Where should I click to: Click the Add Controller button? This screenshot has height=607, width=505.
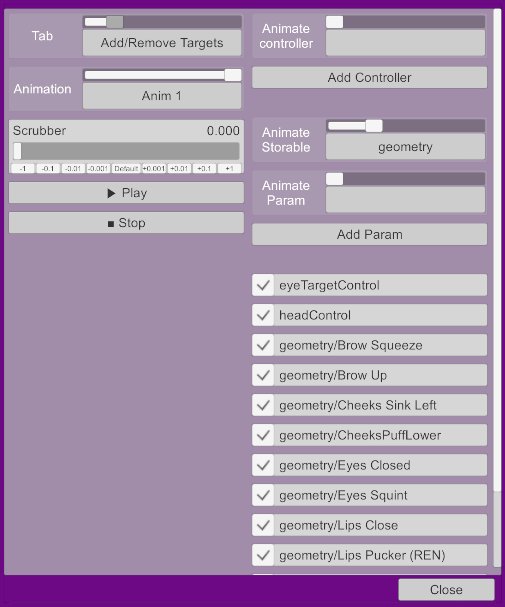click(369, 77)
